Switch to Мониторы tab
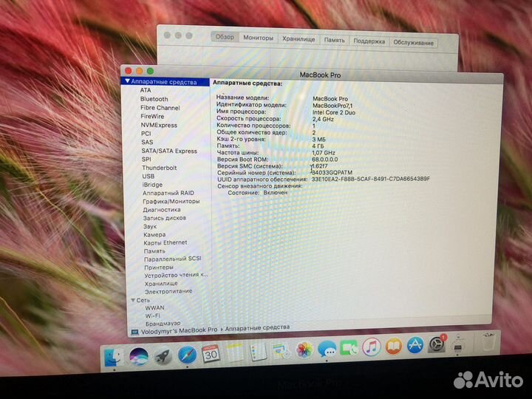 [x=258, y=38]
